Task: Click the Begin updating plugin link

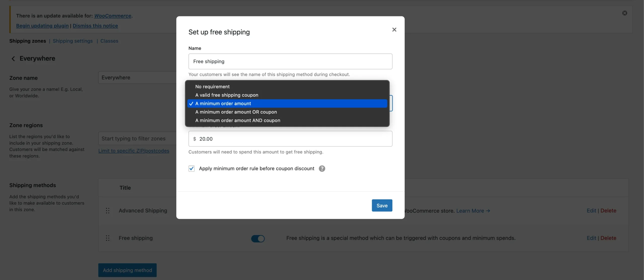Action: click(x=42, y=26)
